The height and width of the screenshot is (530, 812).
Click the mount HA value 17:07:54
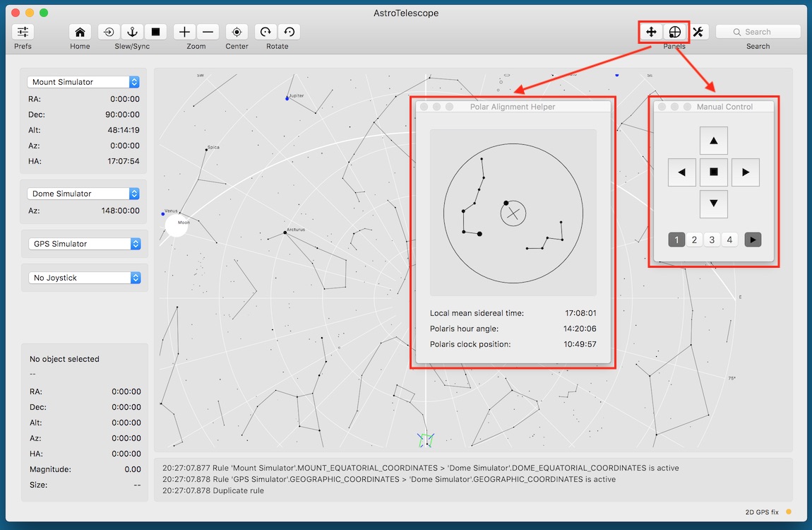[x=124, y=161]
